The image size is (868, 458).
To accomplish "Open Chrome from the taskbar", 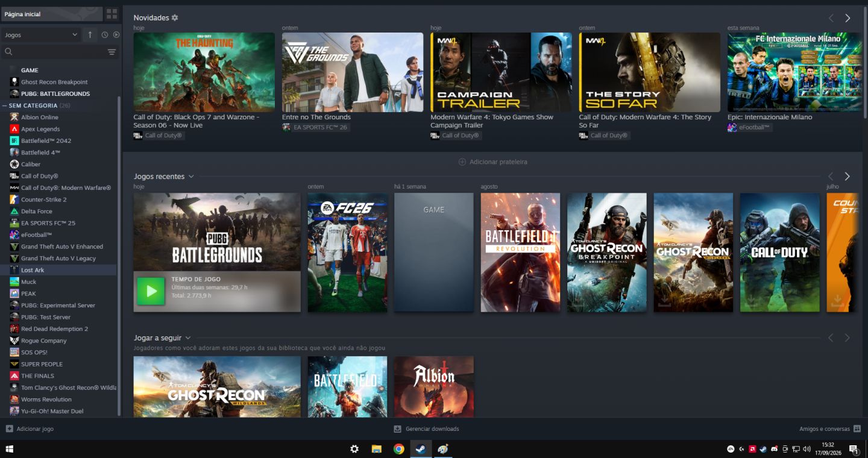I will pyautogui.click(x=398, y=449).
